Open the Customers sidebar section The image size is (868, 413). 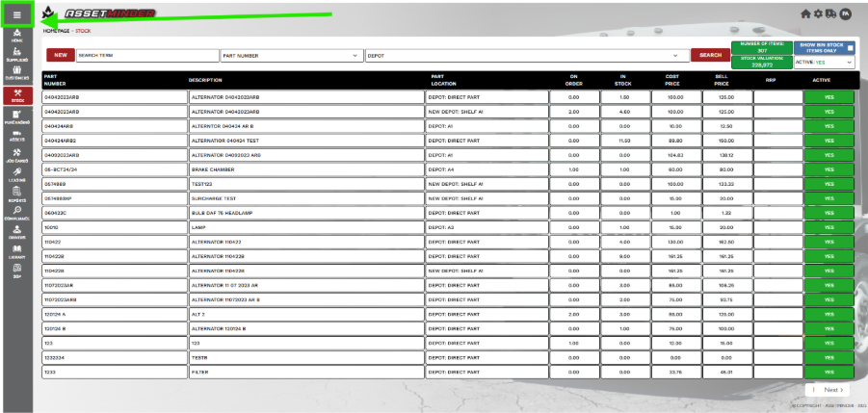(16, 73)
